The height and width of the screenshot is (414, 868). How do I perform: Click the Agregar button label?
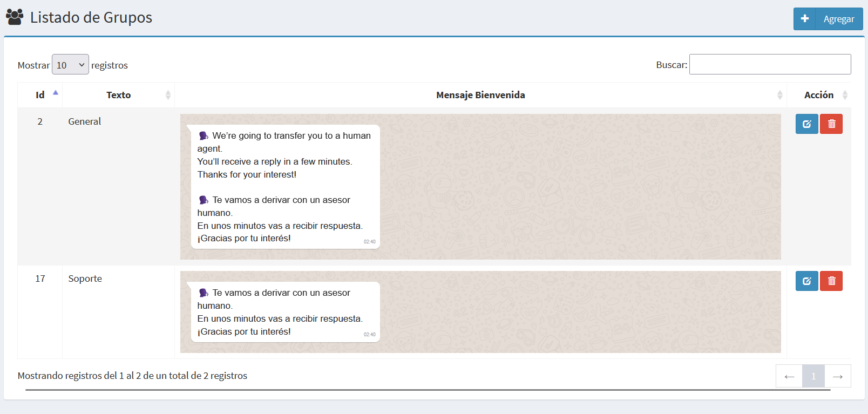(x=839, y=19)
